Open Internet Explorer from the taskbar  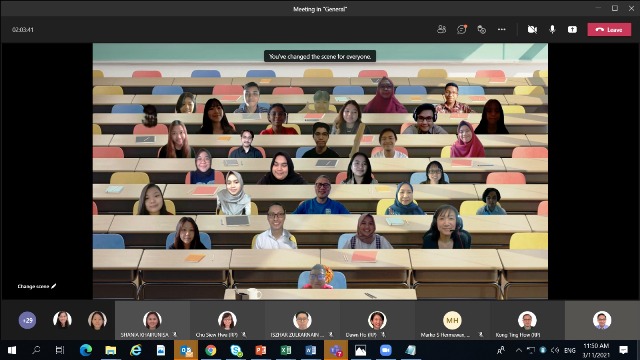coord(136,350)
